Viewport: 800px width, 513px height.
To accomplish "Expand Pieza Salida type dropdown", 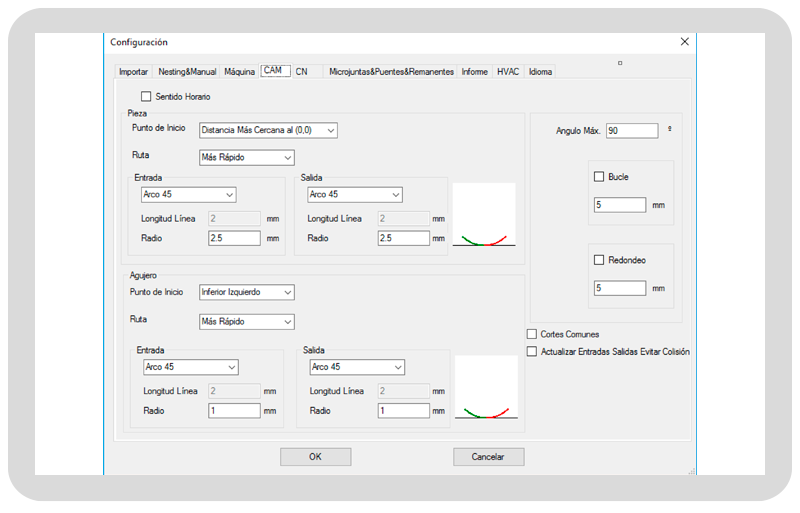I will 355,194.
